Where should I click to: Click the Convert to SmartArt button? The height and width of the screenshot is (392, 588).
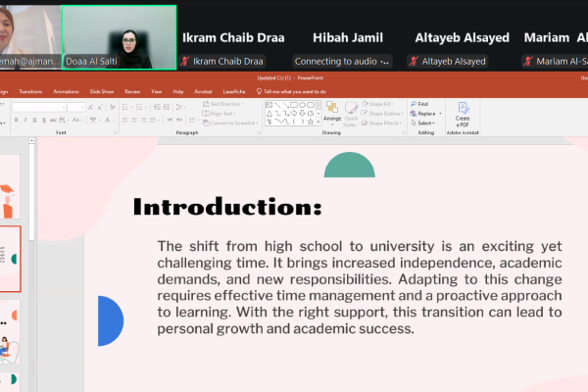click(231, 122)
